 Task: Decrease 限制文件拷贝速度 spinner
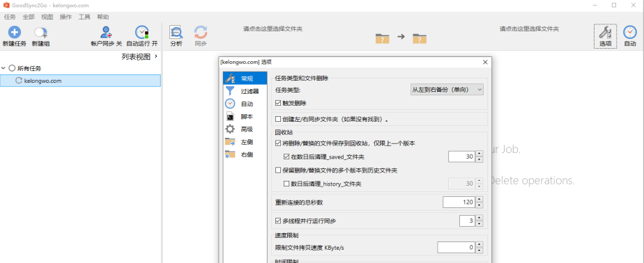[x=480, y=250]
